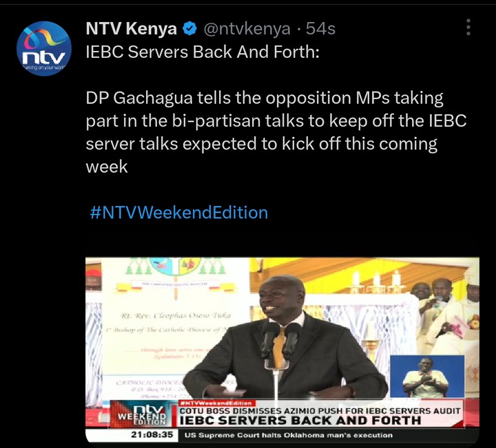Open the 54s timestamp link

coord(320,29)
